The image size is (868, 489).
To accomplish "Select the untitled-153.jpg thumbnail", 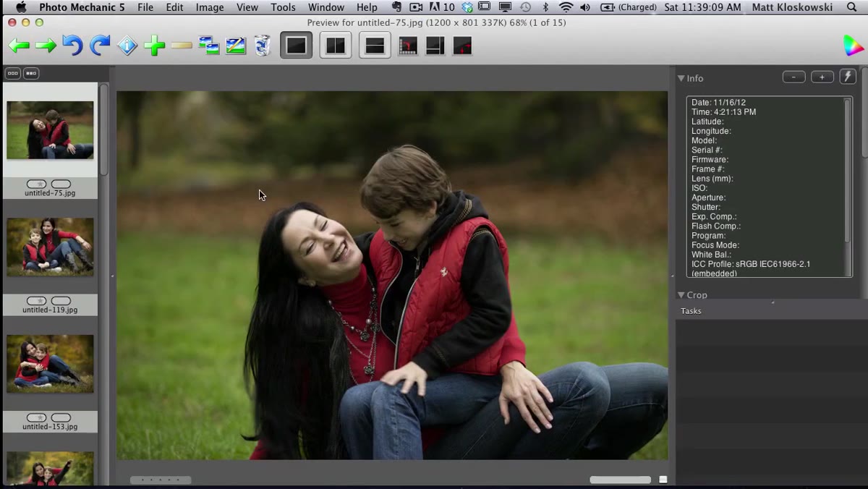I will coord(50,364).
